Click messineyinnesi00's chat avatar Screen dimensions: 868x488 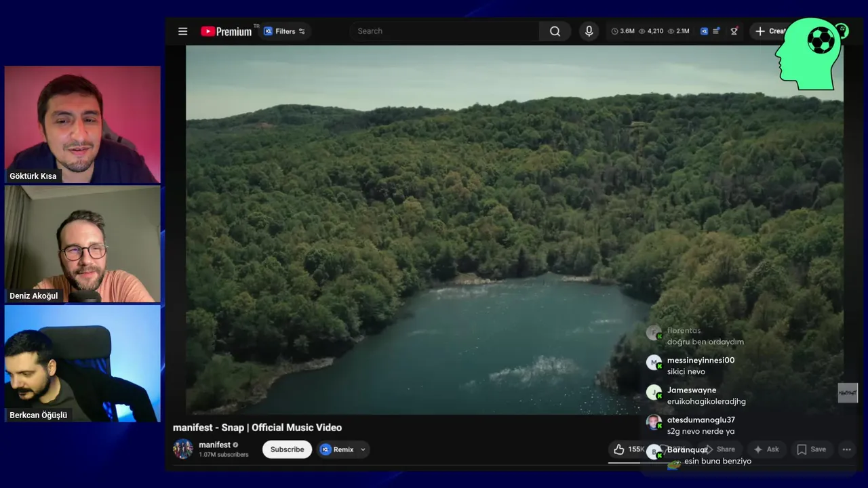(x=654, y=363)
